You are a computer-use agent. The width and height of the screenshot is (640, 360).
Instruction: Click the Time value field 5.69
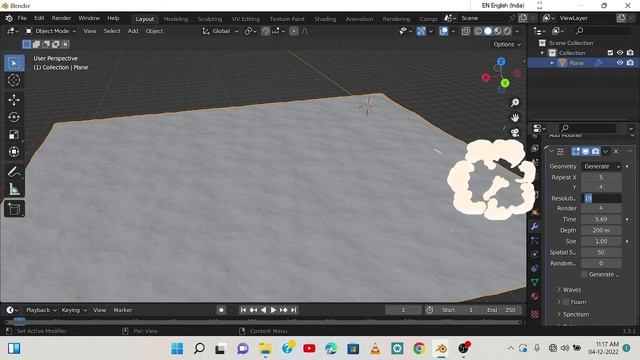click(x=601, y=219)
